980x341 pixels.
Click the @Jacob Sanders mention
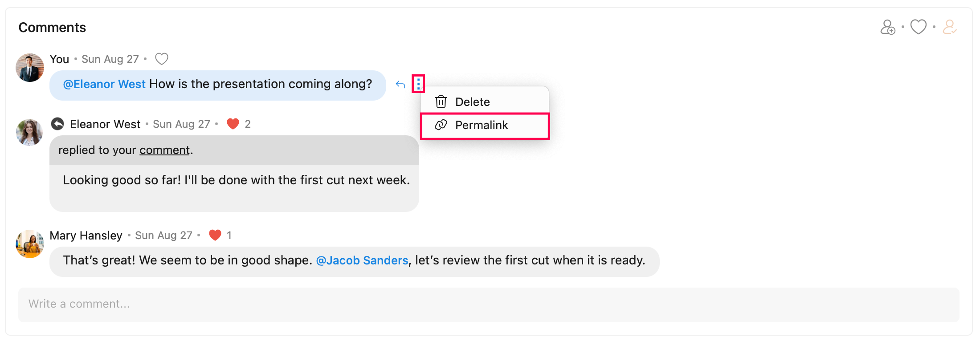362,260
